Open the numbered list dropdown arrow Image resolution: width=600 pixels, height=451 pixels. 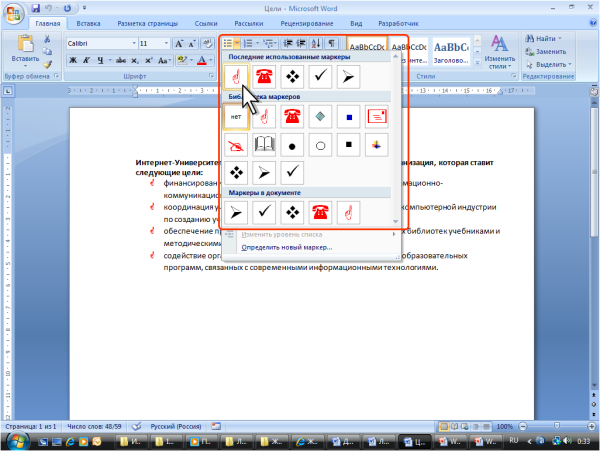click(259, 44)
